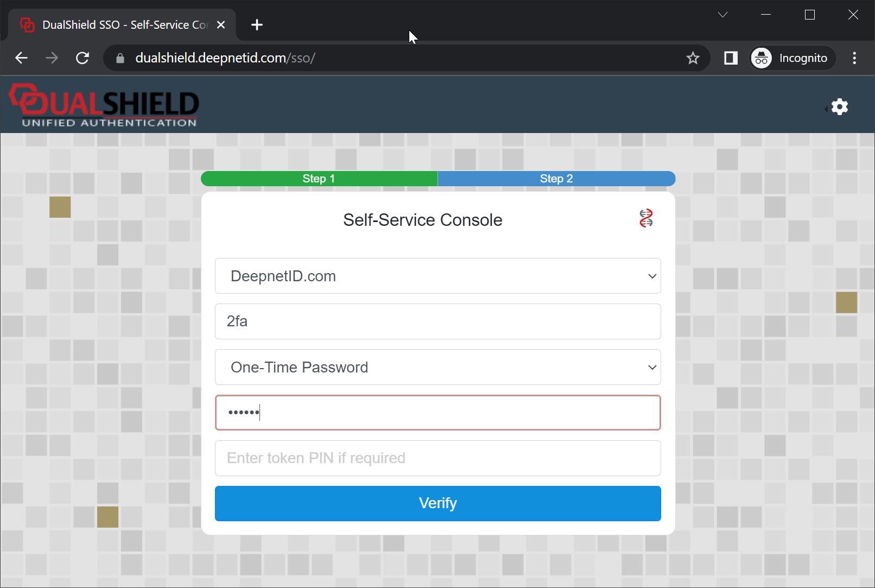Bookmark this page with the star icon
The image size is (875, 588).
(693, 58)
